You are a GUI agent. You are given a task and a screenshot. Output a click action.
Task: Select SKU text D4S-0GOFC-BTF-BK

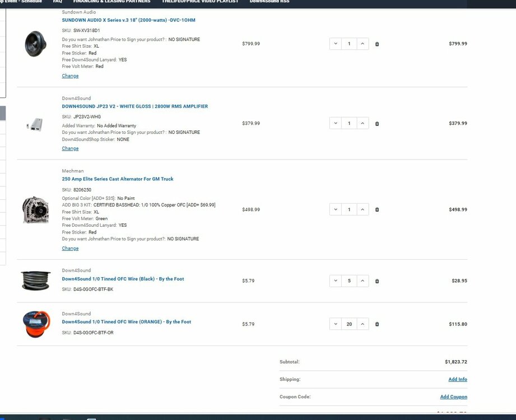coord(93,290)
